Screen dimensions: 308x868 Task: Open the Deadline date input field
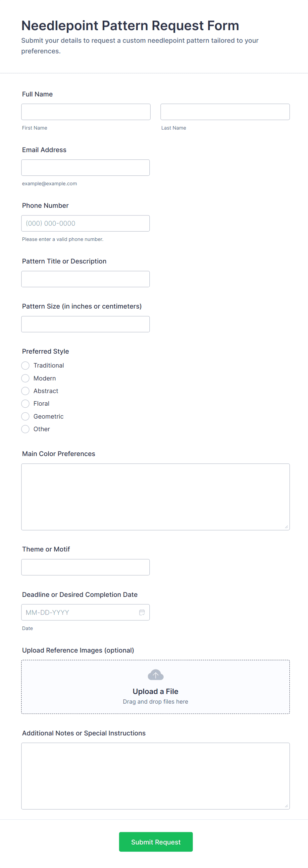click(79, 612)
